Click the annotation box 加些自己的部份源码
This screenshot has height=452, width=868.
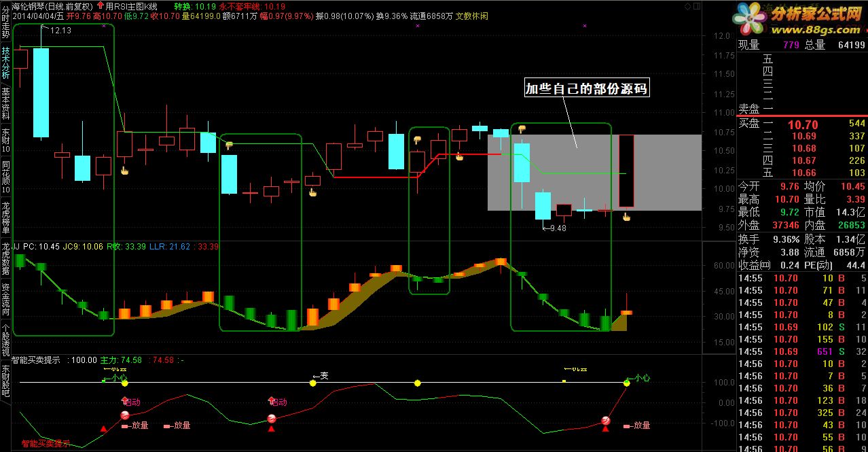587,88
